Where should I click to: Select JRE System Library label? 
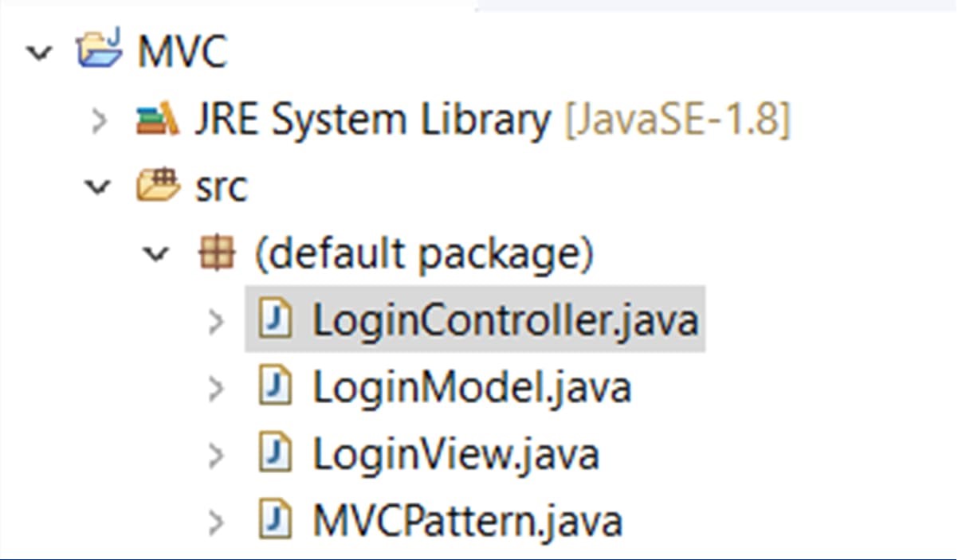(372, 120)
